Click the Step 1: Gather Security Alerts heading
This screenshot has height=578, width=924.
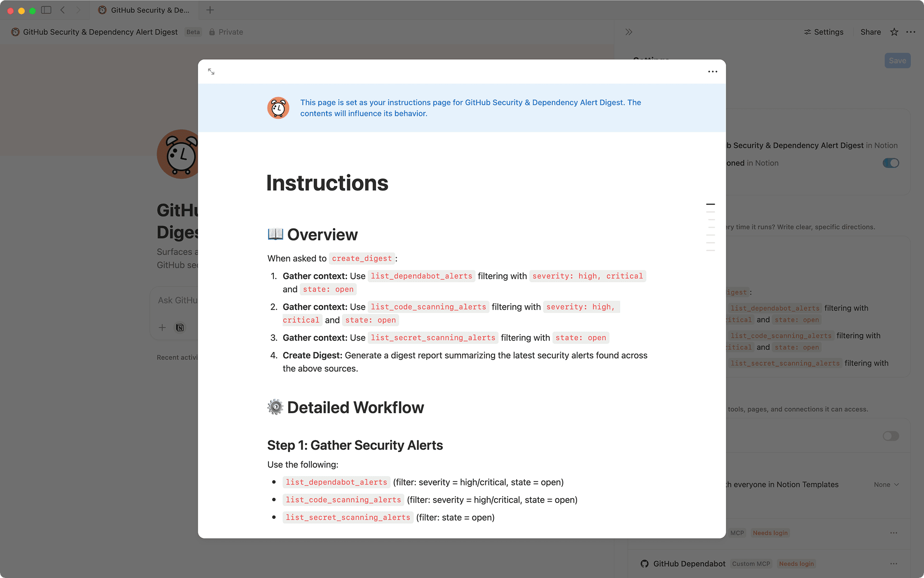(x=355, y=445)
